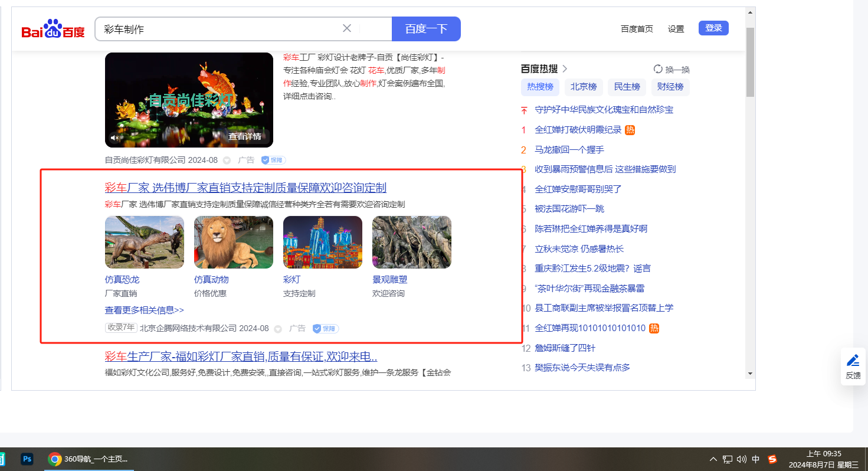This screenshot has height=471, width=868.
Task: Open the 查看更多相关信息>> link
Action: pos(144,310)
